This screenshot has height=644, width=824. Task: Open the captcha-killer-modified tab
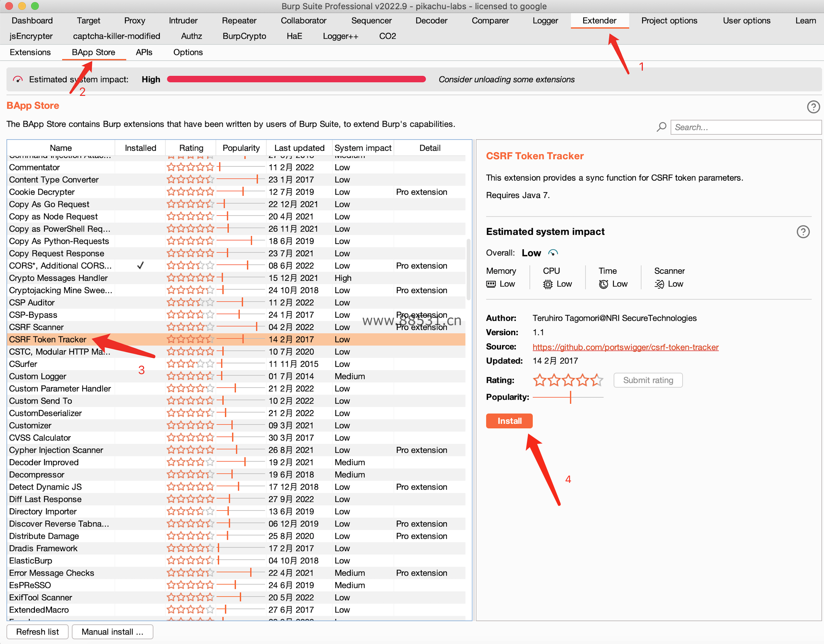click(x=117, y=36)
